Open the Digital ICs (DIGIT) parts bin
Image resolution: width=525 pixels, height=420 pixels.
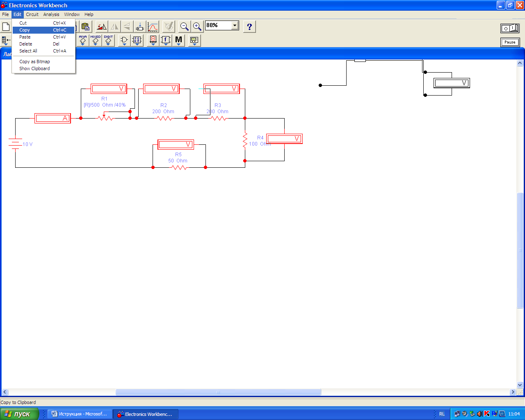[x=108, y=40]
